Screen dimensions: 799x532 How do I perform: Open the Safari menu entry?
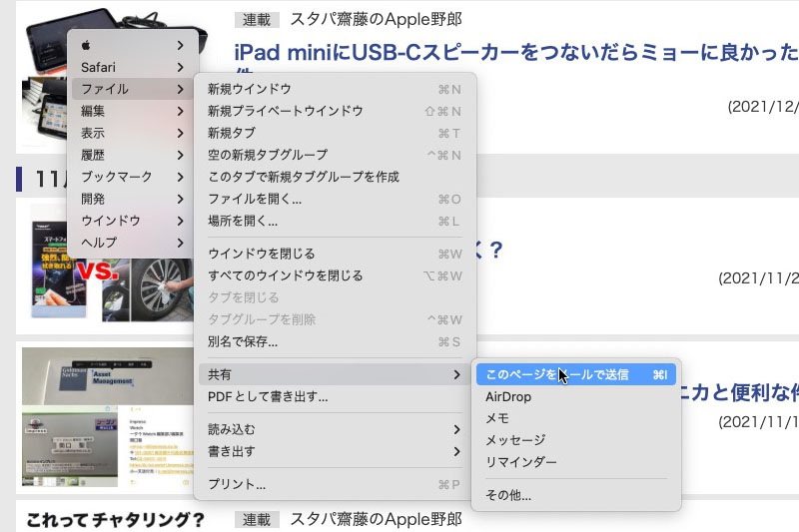coord(132,67)
